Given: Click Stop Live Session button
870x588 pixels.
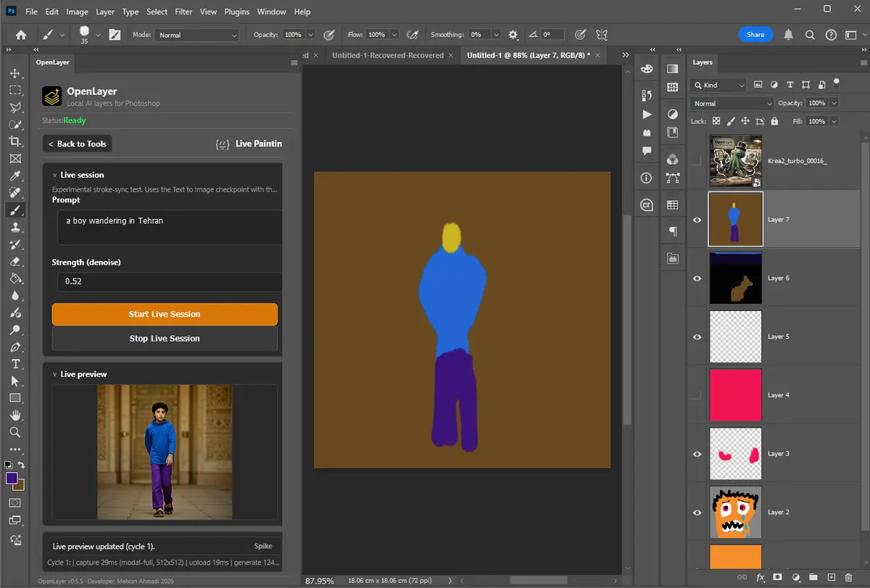Looking at the screenshot, I should click(165, 338).
